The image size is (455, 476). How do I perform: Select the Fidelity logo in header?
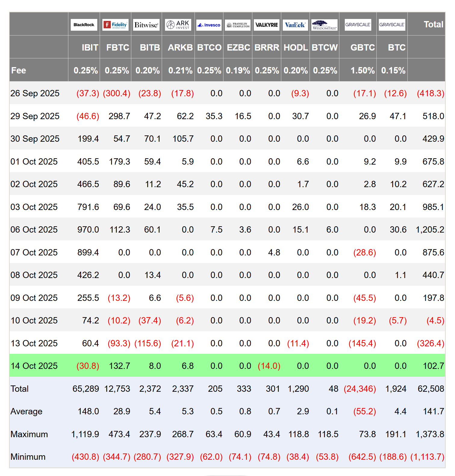(x=116, y=25)
